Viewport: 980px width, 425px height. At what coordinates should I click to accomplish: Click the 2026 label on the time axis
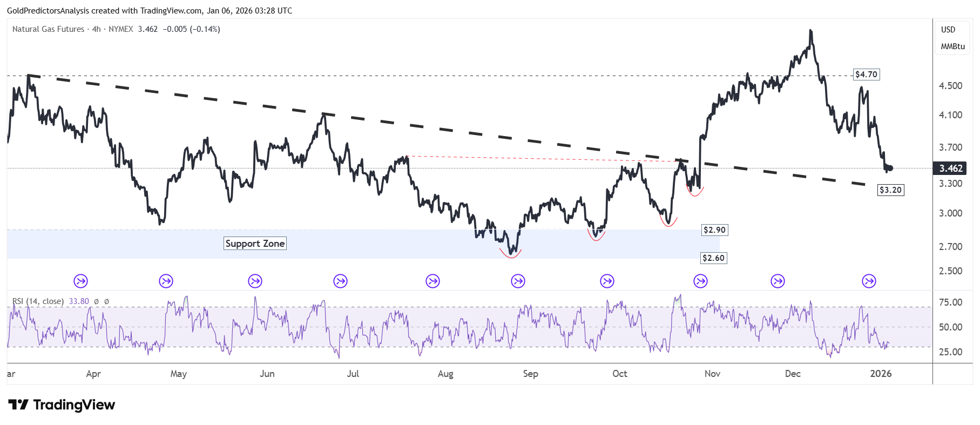[881, 374]
